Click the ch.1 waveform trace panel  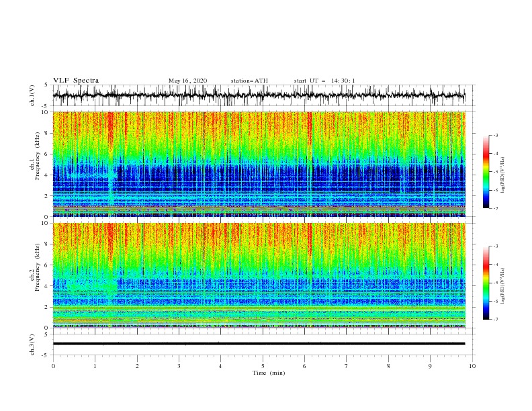pyautogui.click(x=264, y=95)
